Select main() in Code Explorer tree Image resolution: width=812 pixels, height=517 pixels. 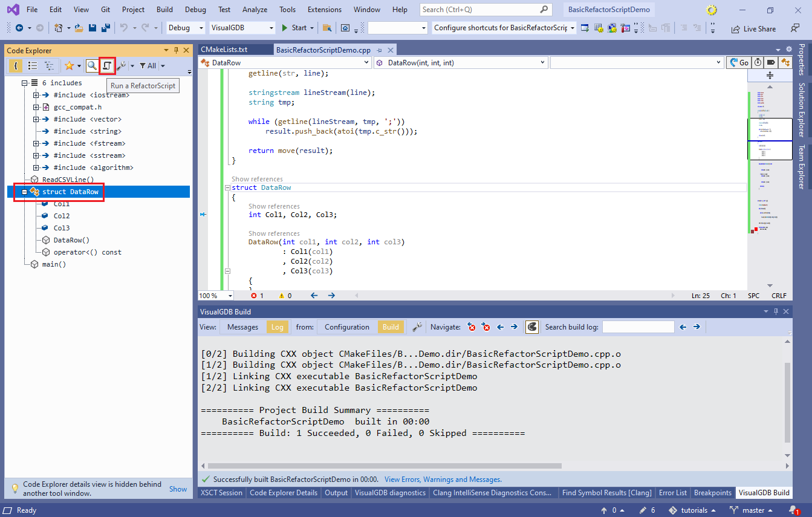tap(53, 264)
